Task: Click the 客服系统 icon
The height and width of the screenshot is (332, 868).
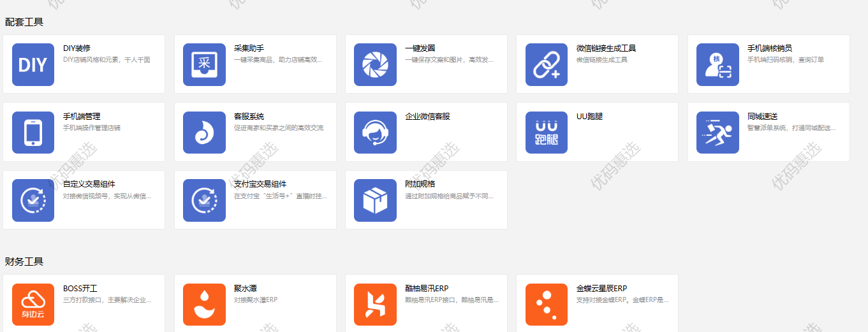Action: click(x=204, y=133)
